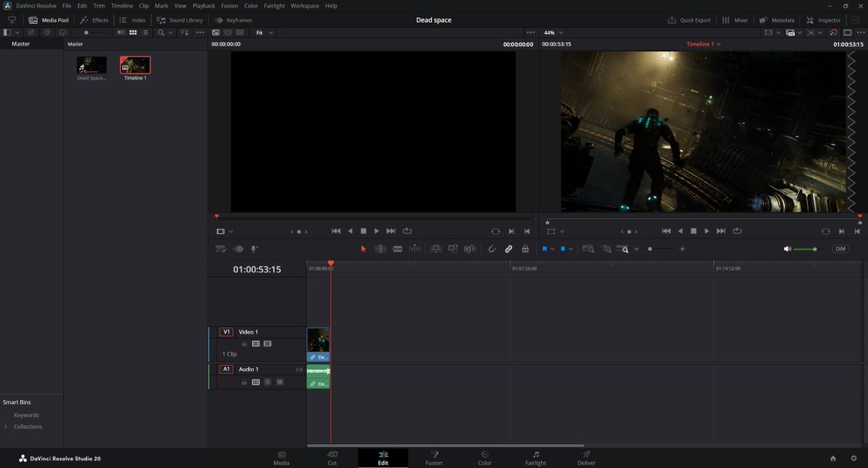Switch to the Deliver page tab
The image size is (868, 468).
point(587,458)
